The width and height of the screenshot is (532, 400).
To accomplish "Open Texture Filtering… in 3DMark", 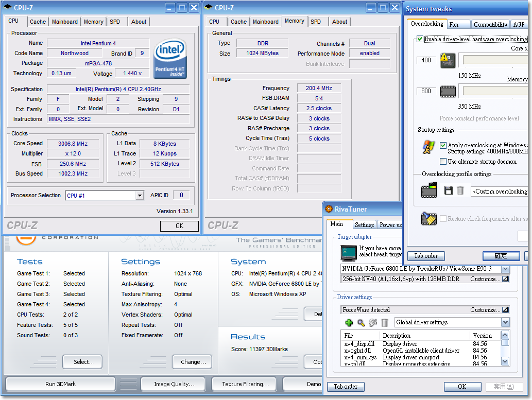I will coord(244,384).
